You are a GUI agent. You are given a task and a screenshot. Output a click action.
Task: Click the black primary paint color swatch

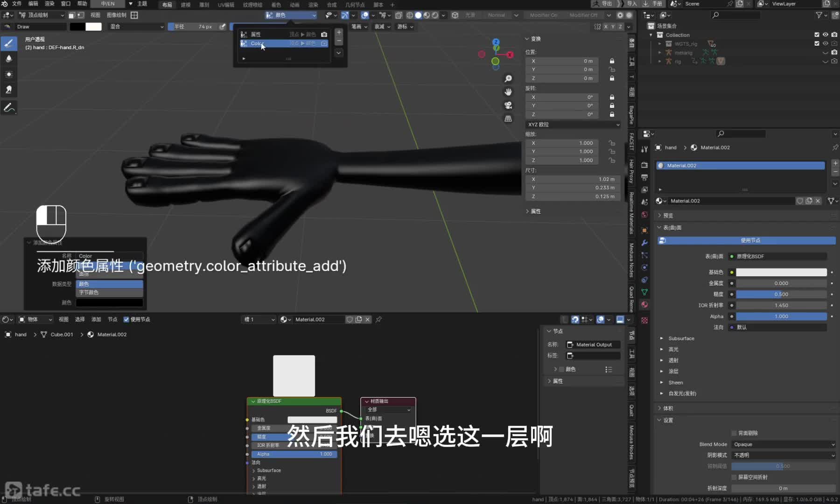pos(77,27)
